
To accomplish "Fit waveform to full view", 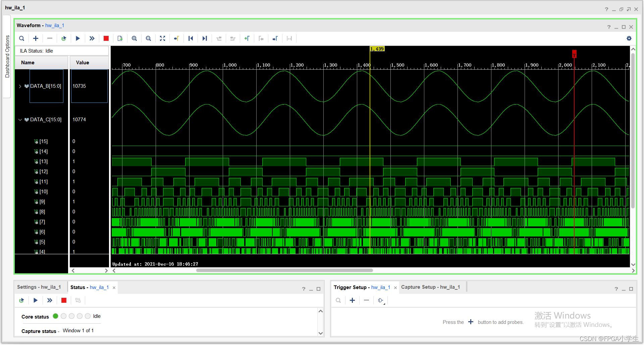I will click(x=162, y=39).
